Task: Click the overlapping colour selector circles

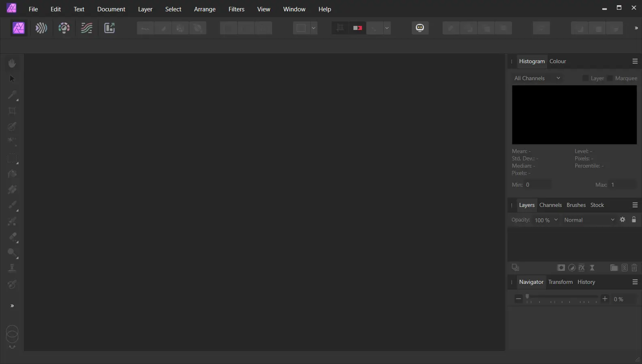Action: pyautogui.click(x=12, y=334)
